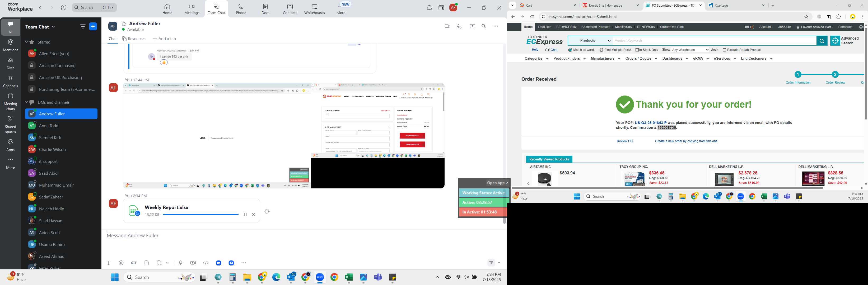Expand the Categories menu in ECExpress
This screenshot has width=868, height=285.
(536, 59)
